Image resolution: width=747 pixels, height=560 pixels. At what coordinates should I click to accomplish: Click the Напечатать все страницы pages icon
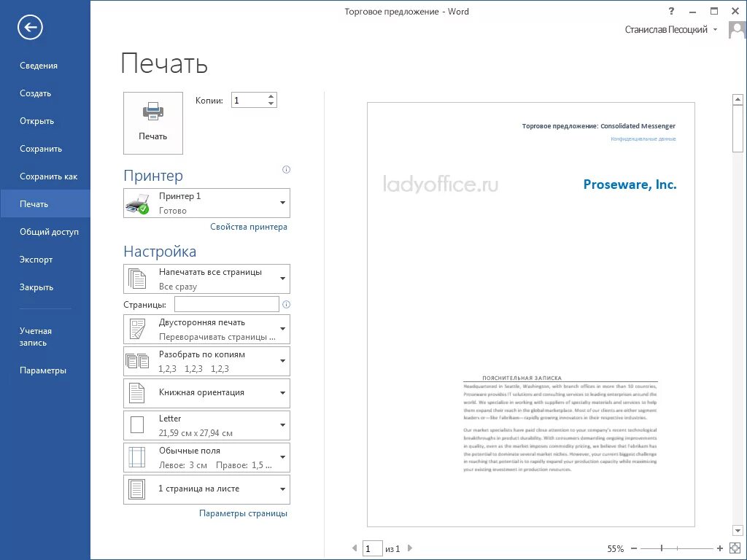[x=139, y=278]
